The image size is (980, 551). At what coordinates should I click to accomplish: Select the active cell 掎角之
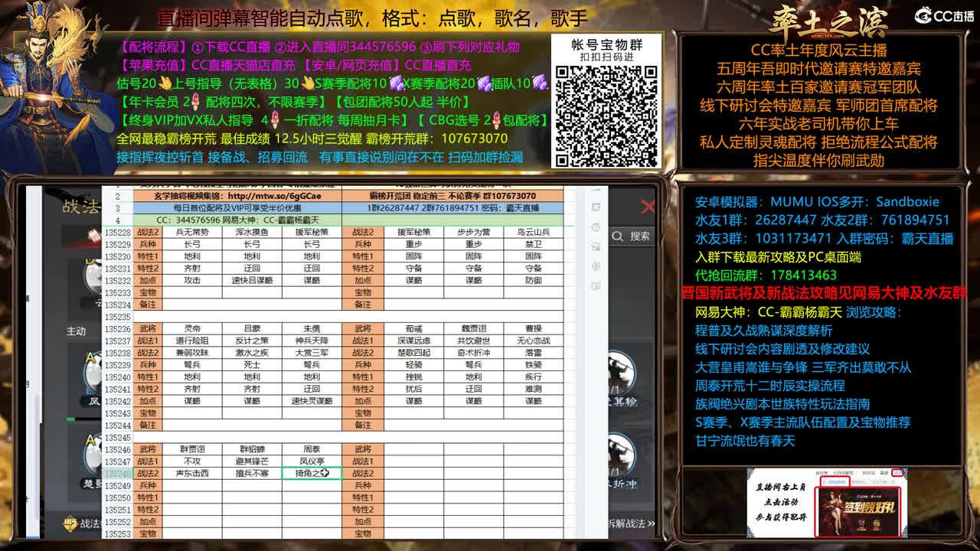click(x=312, y=474)
